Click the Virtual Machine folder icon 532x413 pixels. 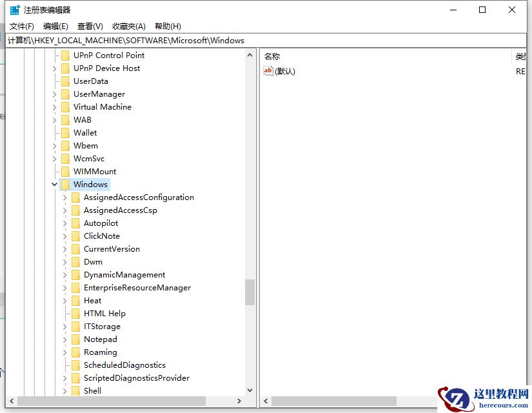point(66,106)
